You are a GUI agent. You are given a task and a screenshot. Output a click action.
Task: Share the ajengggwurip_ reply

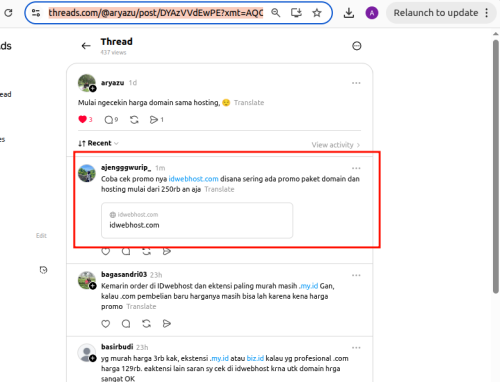tap(167, 251)
